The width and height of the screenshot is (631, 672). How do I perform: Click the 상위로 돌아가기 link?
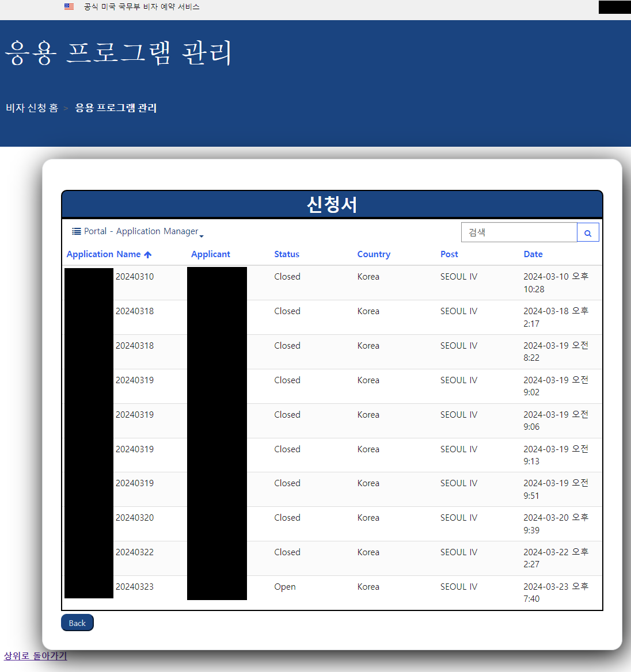click(x=33, y=656)
